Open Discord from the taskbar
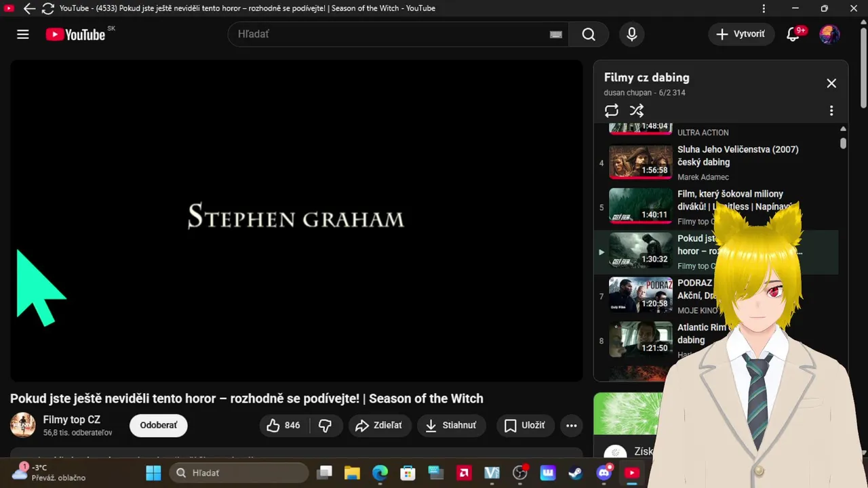This screenshot has width=868, height=488. point(604,472)
